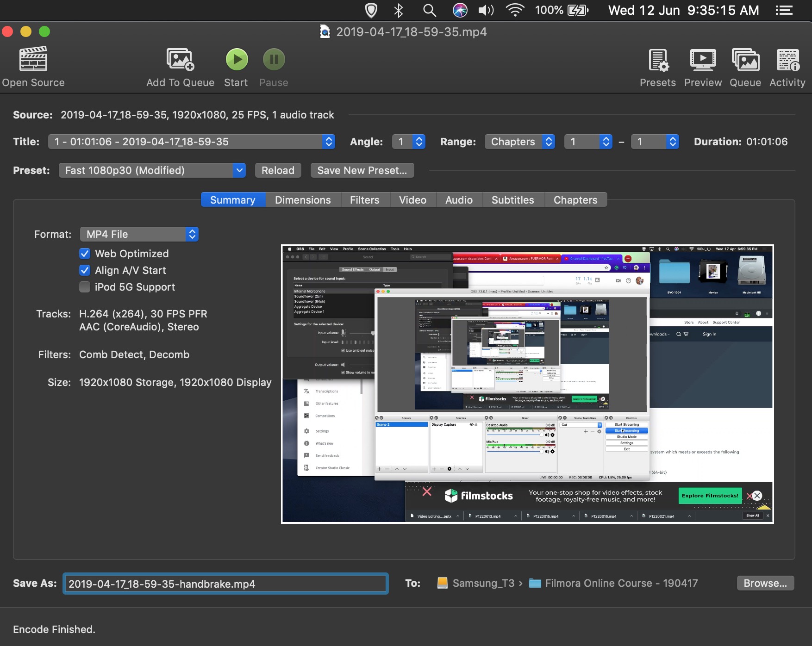Open Notification Center list icon
812x646 pixels.
pos(784,10)
